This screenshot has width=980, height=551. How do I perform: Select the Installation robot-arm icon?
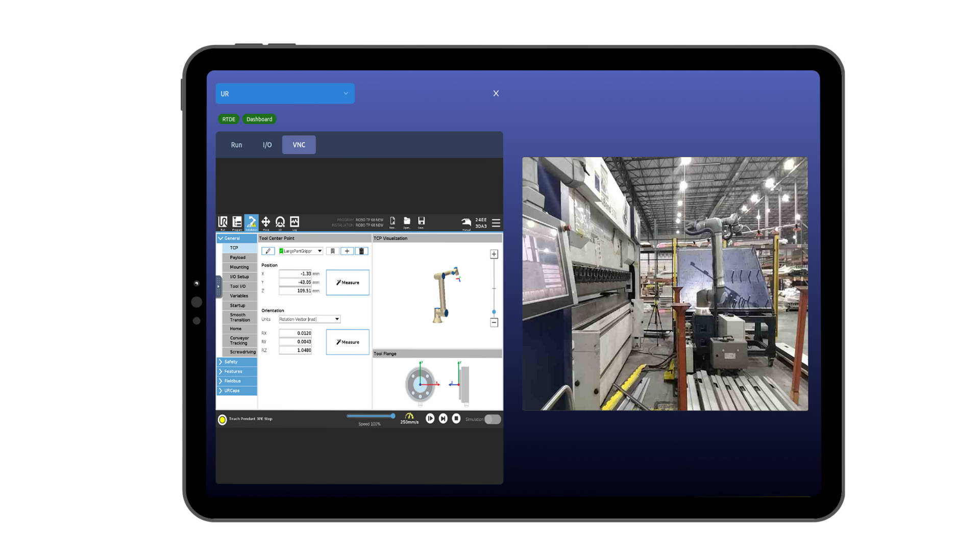pos(251,222)
